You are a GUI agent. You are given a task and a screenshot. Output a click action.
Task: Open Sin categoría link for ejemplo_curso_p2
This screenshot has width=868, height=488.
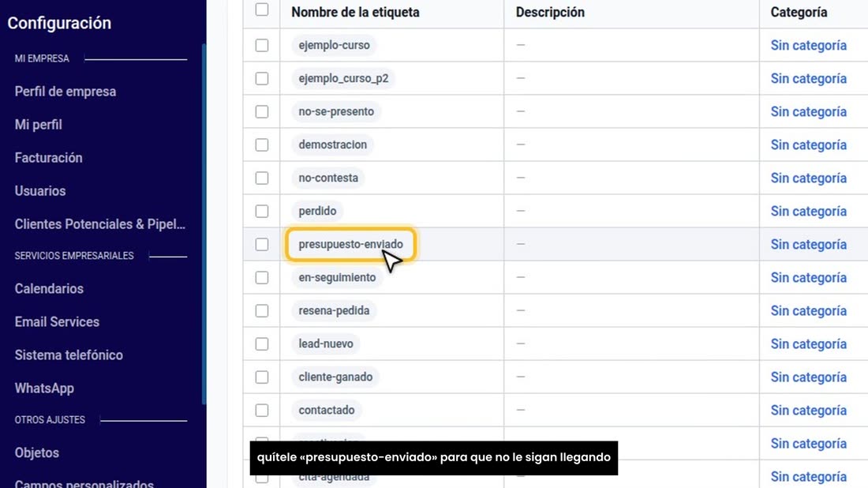(809, 79)
